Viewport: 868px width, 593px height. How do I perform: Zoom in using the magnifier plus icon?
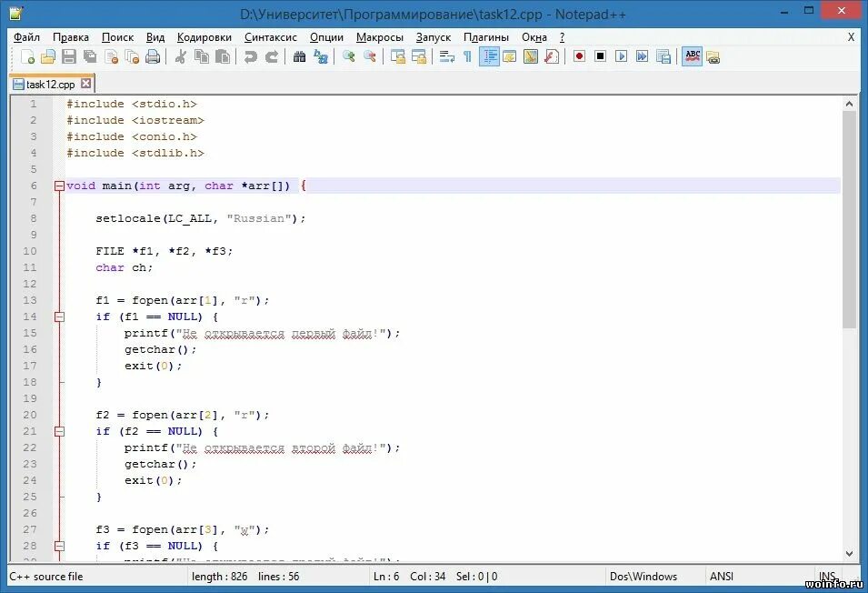point(348,56)
